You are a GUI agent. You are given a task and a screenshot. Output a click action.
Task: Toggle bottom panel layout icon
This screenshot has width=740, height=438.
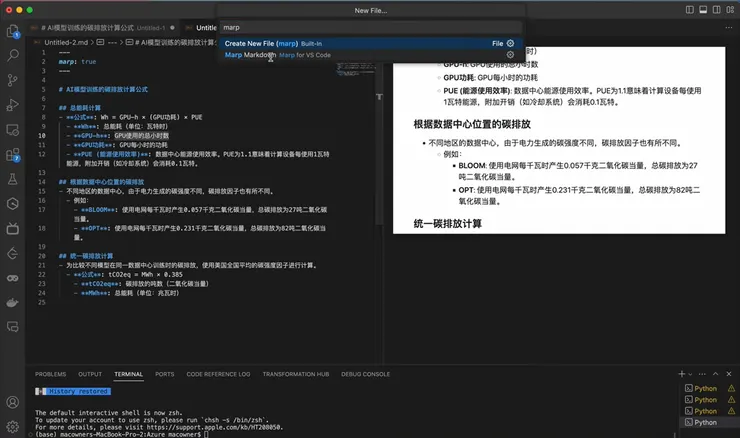click(x=703, y=10)
